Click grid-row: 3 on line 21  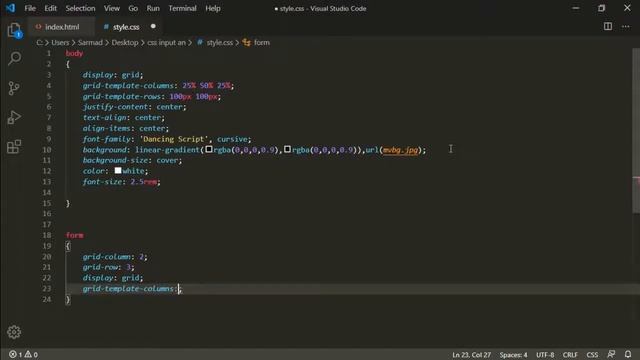109,267
